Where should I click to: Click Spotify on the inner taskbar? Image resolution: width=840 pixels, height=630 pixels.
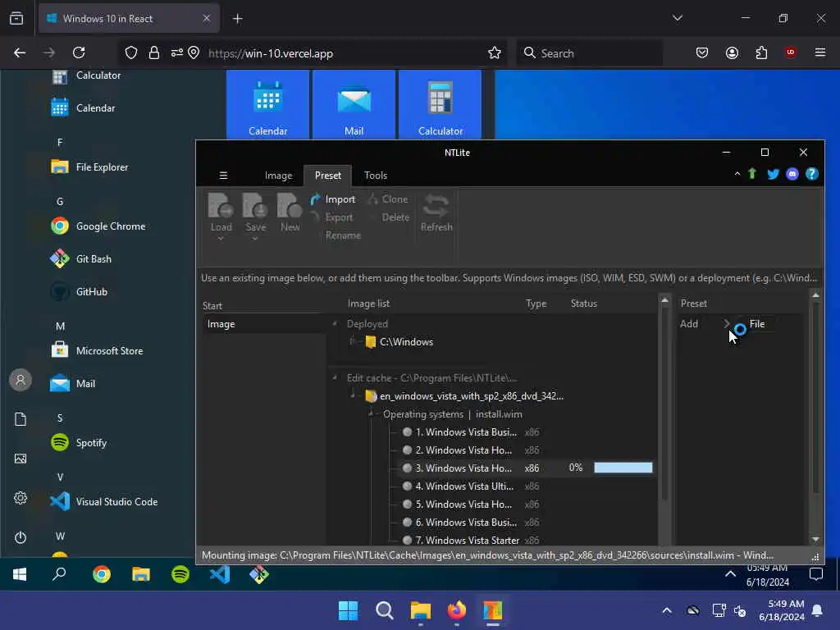(x=180, y=574)
